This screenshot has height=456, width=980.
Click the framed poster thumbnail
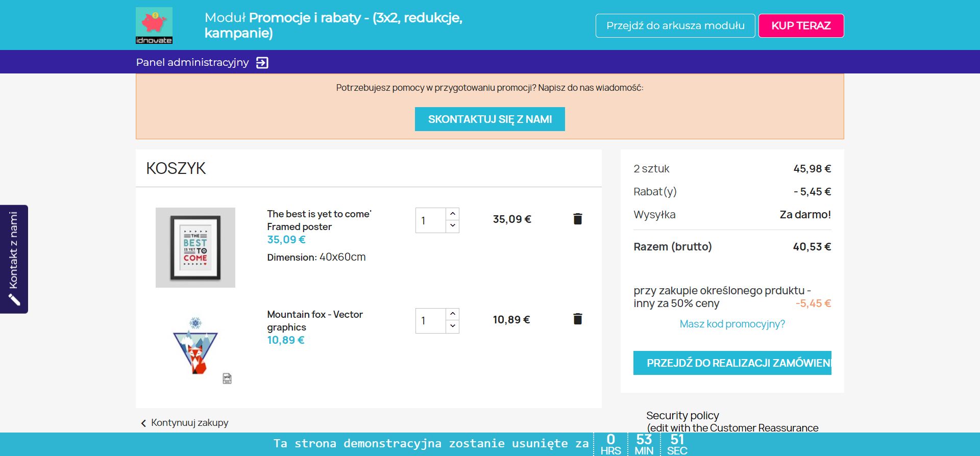(x=195, y=247)
